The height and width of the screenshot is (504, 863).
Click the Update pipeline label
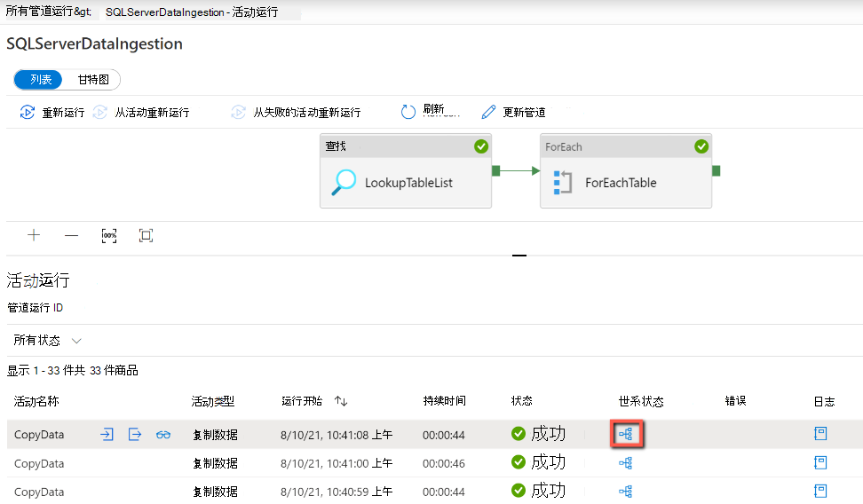(524, 112)
